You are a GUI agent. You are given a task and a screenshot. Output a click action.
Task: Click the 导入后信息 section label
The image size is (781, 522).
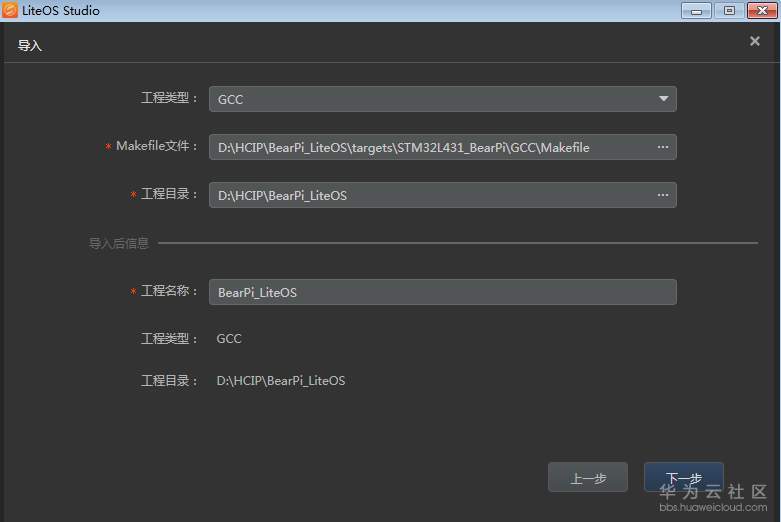tap(119, 243)
